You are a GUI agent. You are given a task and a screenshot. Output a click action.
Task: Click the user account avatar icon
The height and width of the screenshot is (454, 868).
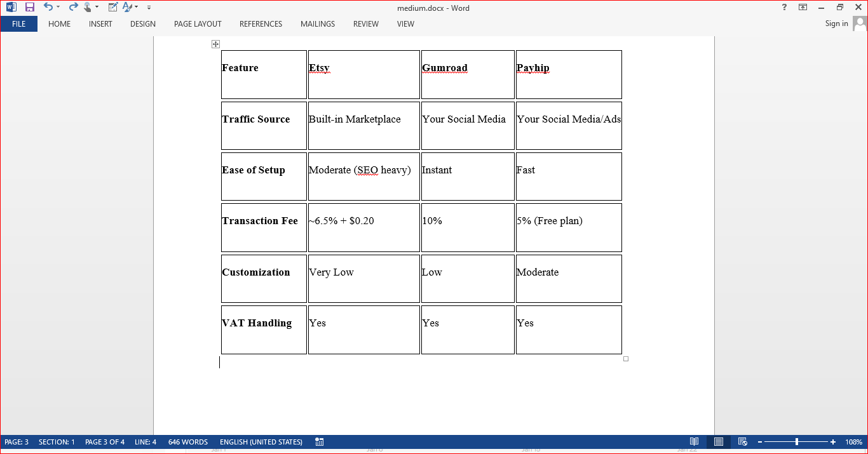[860, 24]
